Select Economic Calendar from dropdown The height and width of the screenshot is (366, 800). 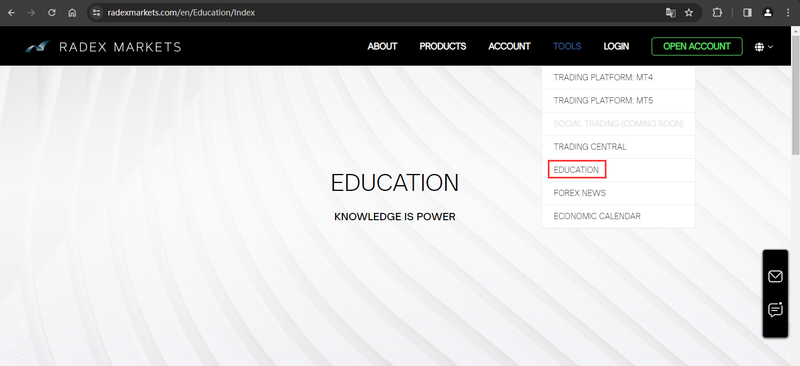(618, 216)
